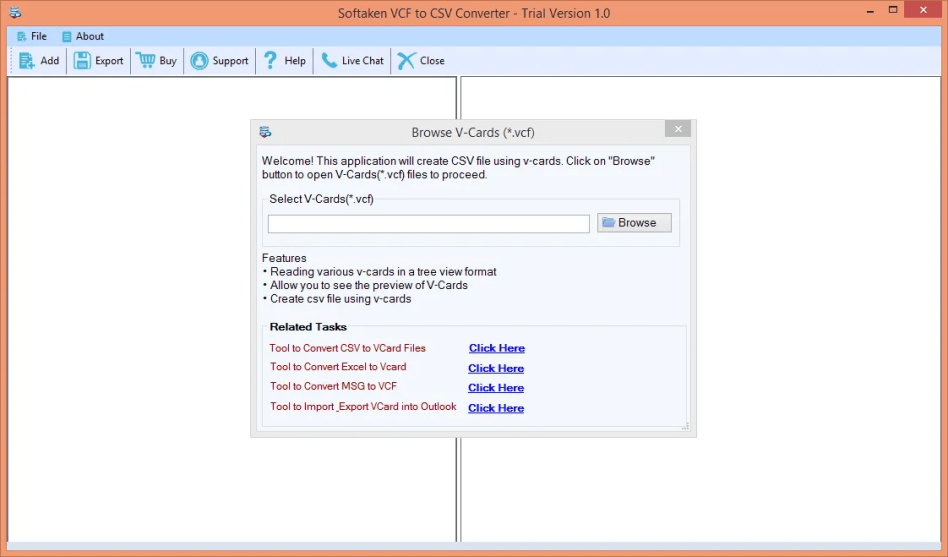
Task: Follow Click Here for Import Export VCard Outlook
Action: [496, 408]
